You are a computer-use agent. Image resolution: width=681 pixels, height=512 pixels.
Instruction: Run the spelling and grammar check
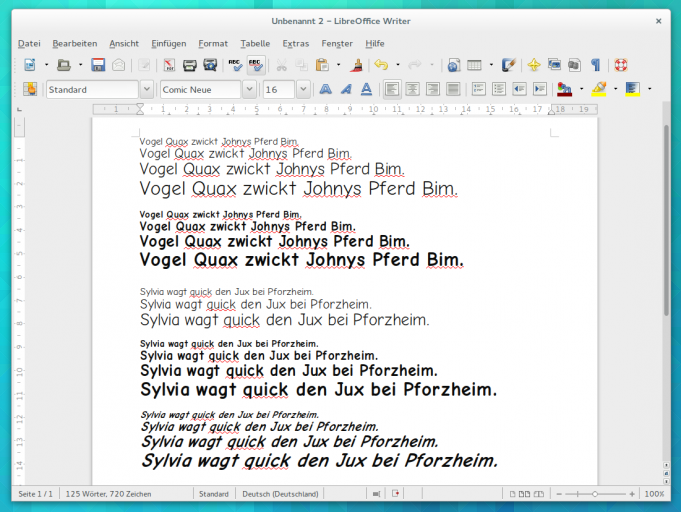235,65
